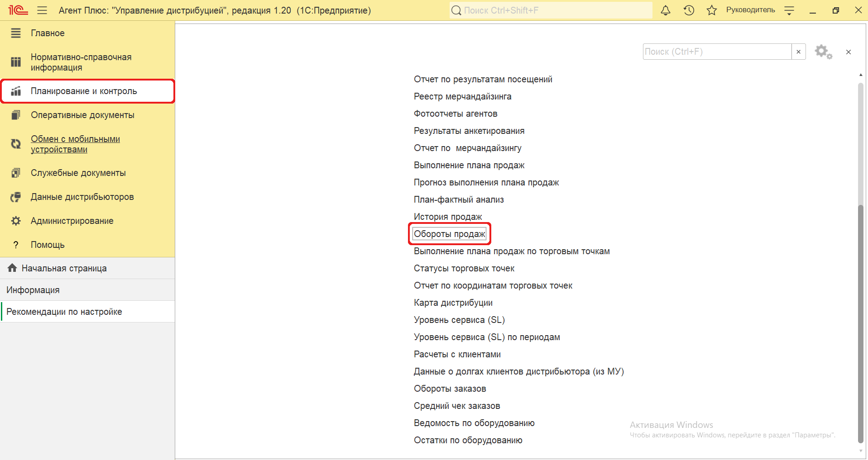Click the scrollbar up arrow
This screenshot has height=460, width=868.
861,75
